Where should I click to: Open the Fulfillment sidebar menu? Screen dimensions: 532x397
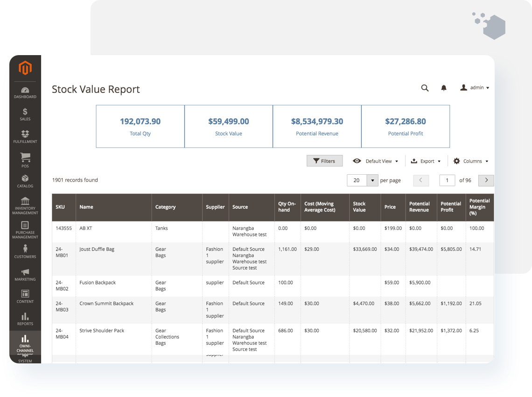25,136
